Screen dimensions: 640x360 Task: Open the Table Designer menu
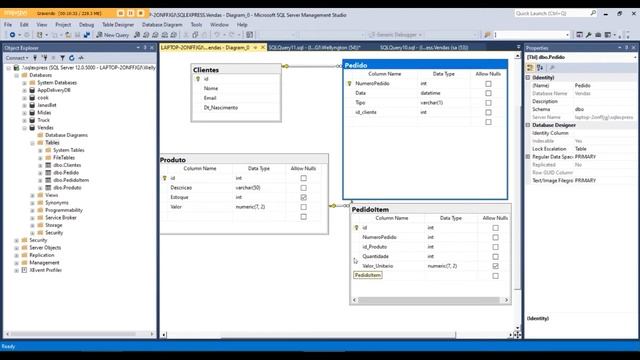[118, 24]
